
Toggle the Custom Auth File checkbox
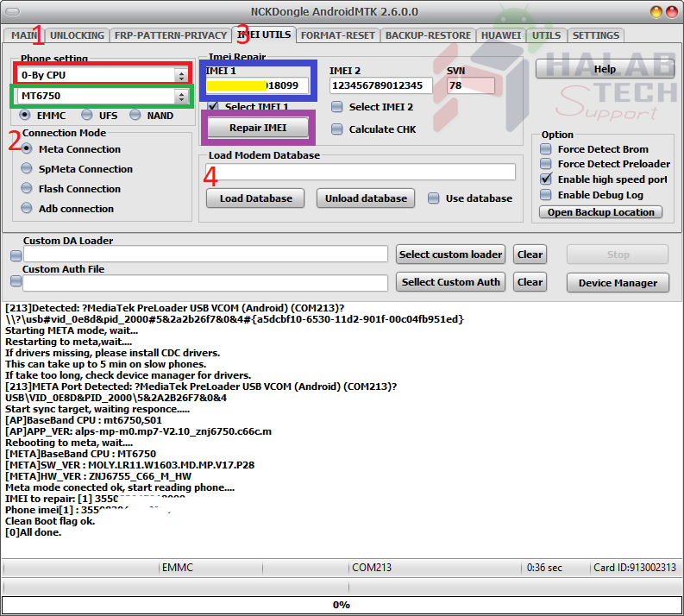click(x=16, y=281)
